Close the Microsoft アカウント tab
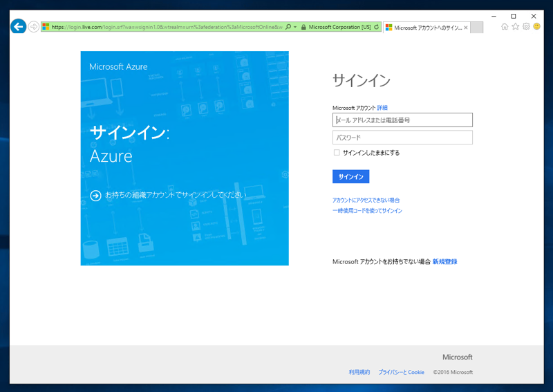The width and height of the screenshot is (553, 392). pos(466,28)
